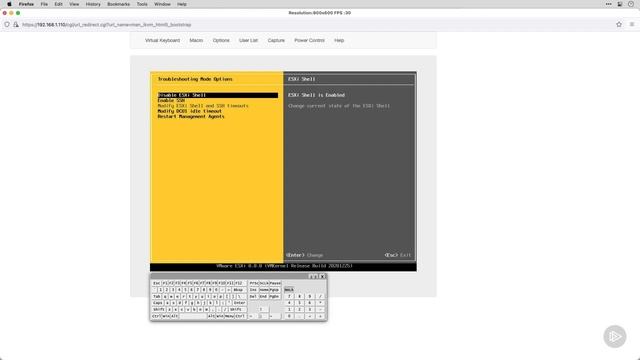The height and width of the screenshot is (360, 640).
Task: Toggle the left Ctrl key on the virtual keyboard
Action: coord(156,316)
